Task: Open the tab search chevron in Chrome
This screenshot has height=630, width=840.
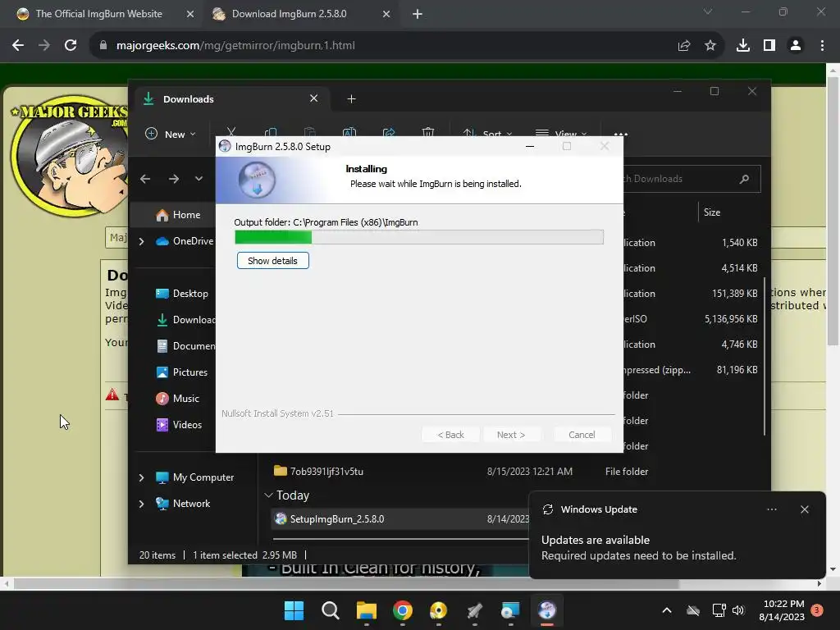Action: click(x=708, y=11)
